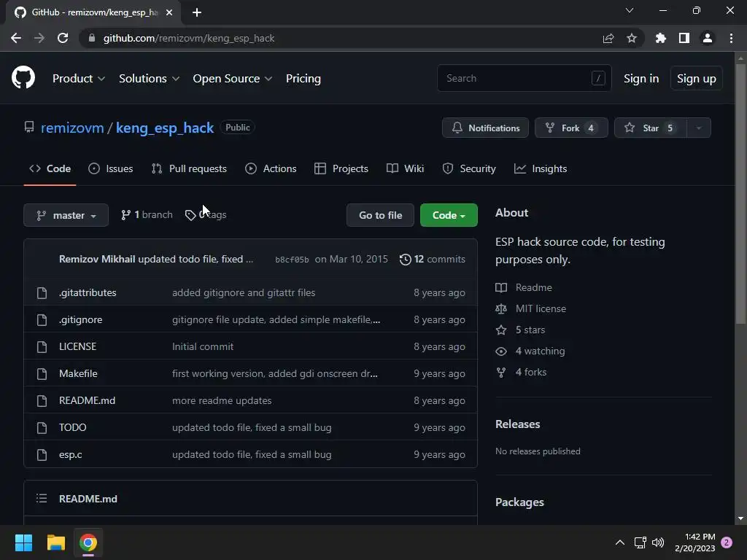Click the GitHub Octocat home logo
Image resolution: width=747 pixels, height=560 pixels.
click(x=23, y=78)
